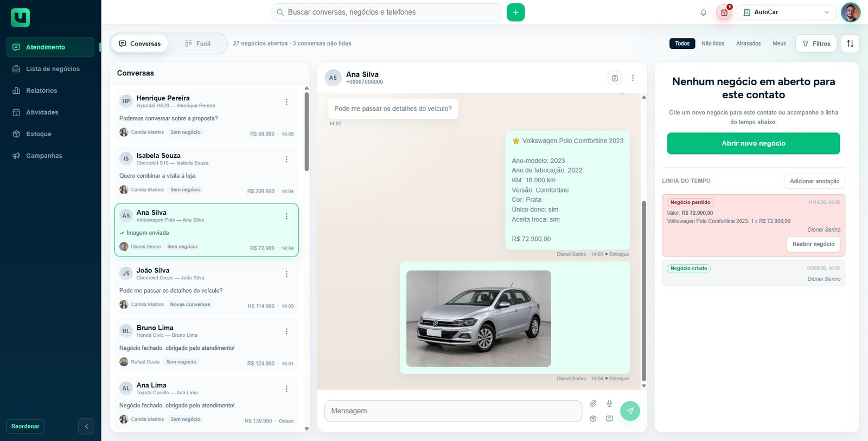
Task: Select the Meus filter
Action: (x=779, y=43)
